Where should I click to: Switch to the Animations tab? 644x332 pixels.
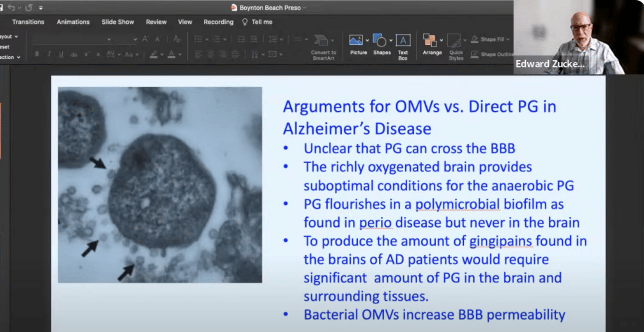coord(73,22)
